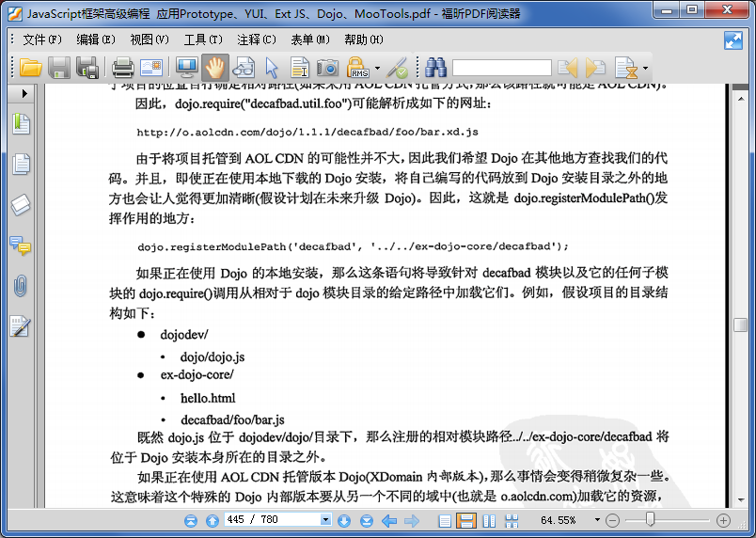Open the Layers side panel
756x538 pixels.
[x=21, y=205]
